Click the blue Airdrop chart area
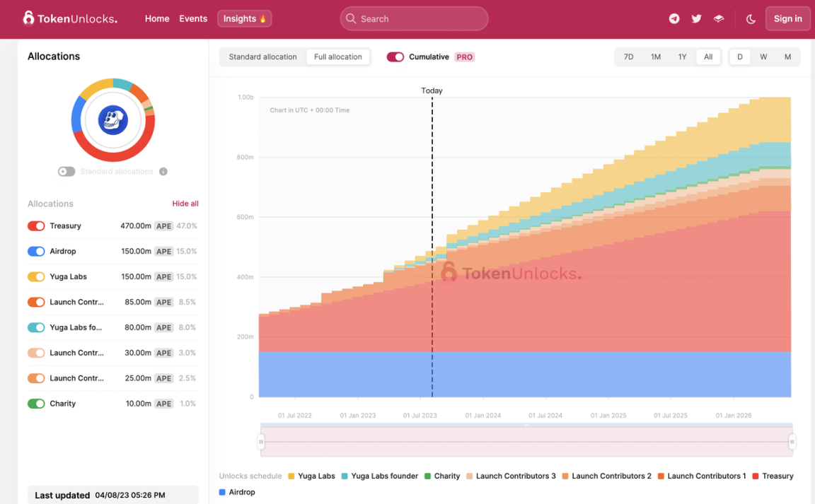This screenshot has height=504, width=815. [525, 374]
